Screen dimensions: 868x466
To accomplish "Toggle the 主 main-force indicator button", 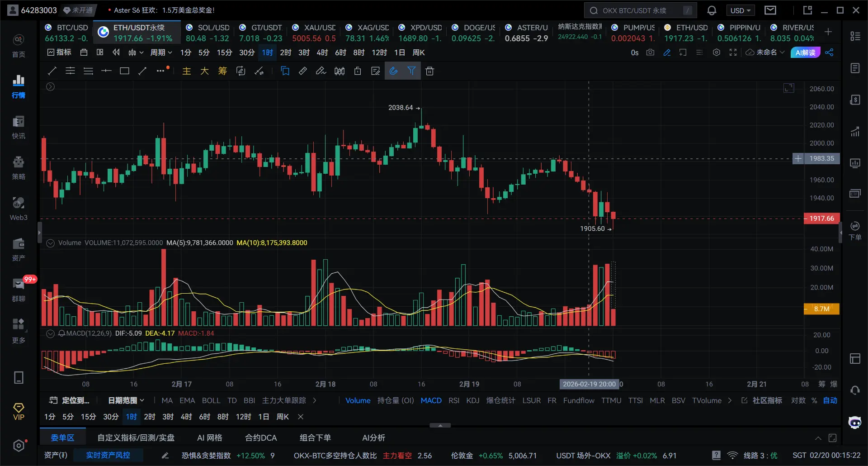I will coord(186,71).
